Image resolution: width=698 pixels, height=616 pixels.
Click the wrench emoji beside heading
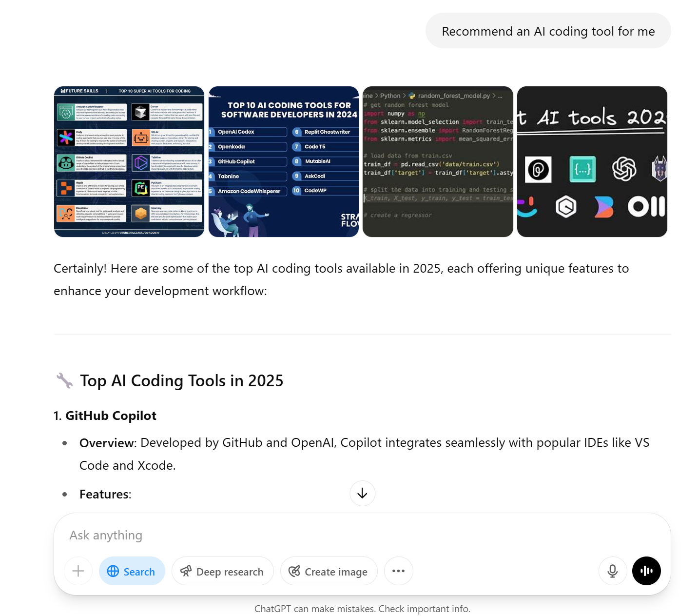[64, 380]
